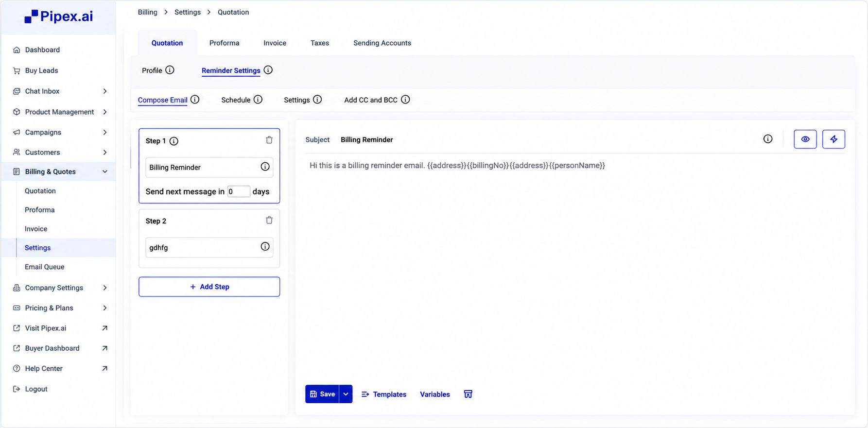Open the Templates link

384,394
